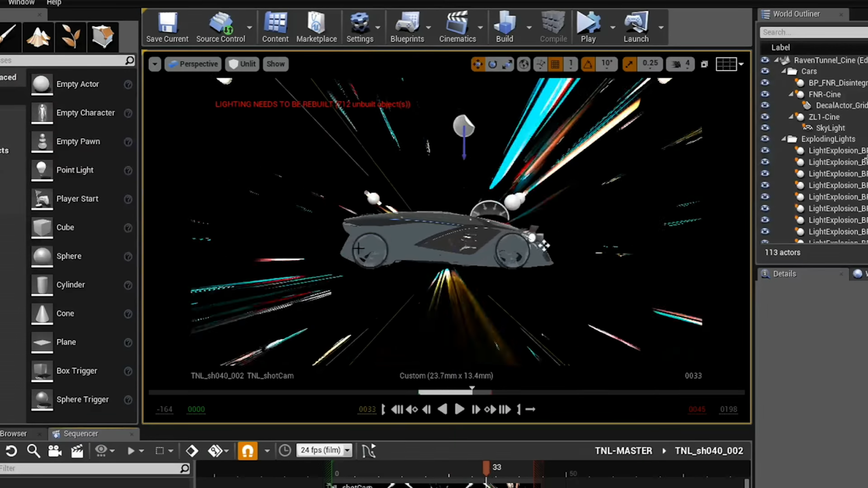The image size is (868, 488).
Task: Click the Perspective viewport button
Action: (x=193, y=64)
